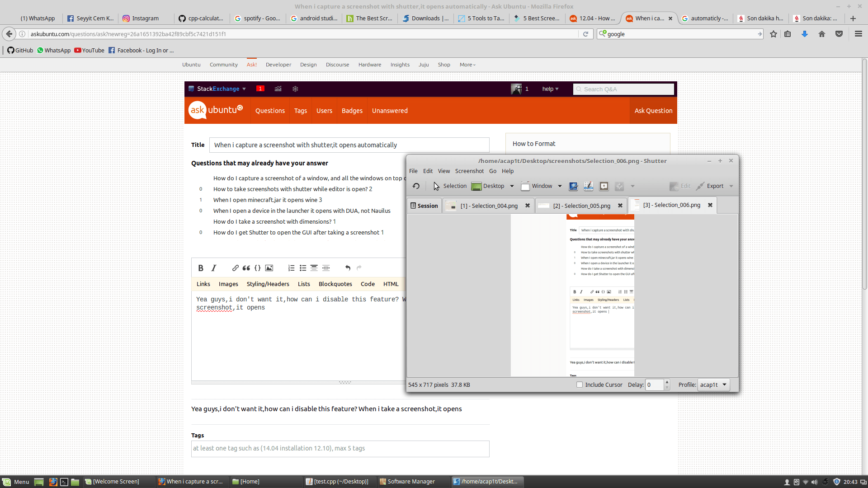This screenshot has width=868, height=488.
Task: Open Unanswered link in Ask Ubuntu header
Action: [x=390, y=111]
